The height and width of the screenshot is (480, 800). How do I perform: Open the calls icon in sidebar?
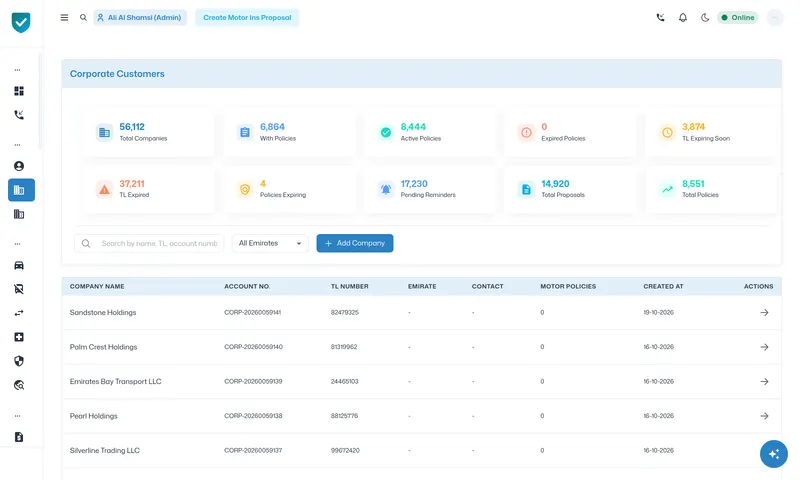(19, 115)
